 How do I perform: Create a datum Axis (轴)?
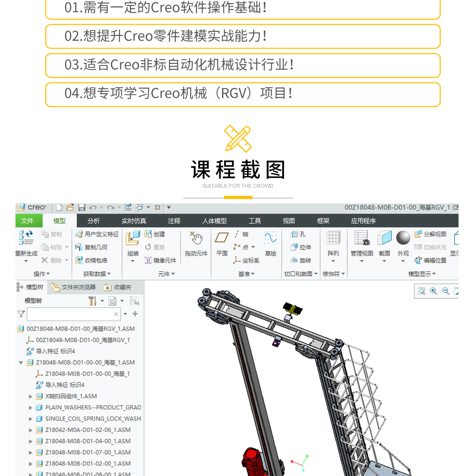(242, 234)
